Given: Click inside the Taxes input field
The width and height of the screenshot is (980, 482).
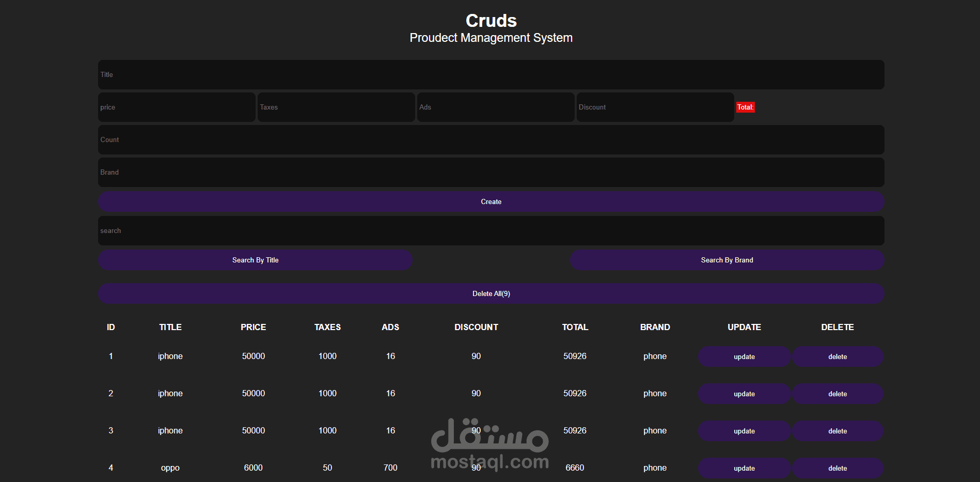Looking at the screenshot, I should [x=336, y=107].
